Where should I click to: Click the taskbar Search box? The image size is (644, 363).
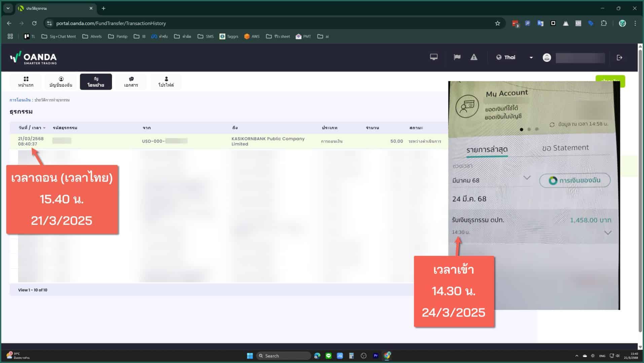point(283,356)
